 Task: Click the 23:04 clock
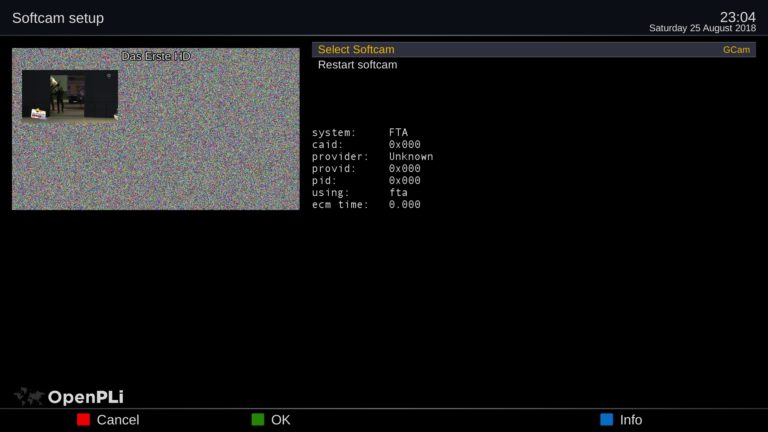click(738, 17)
